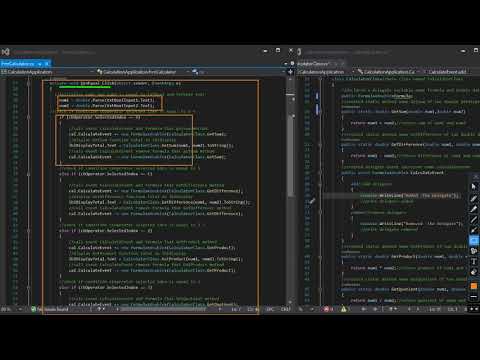Toggle pin on the frmCalculator.cs tab
The height and width of the screenshot is (360, 480).
(x=40, y=64)
